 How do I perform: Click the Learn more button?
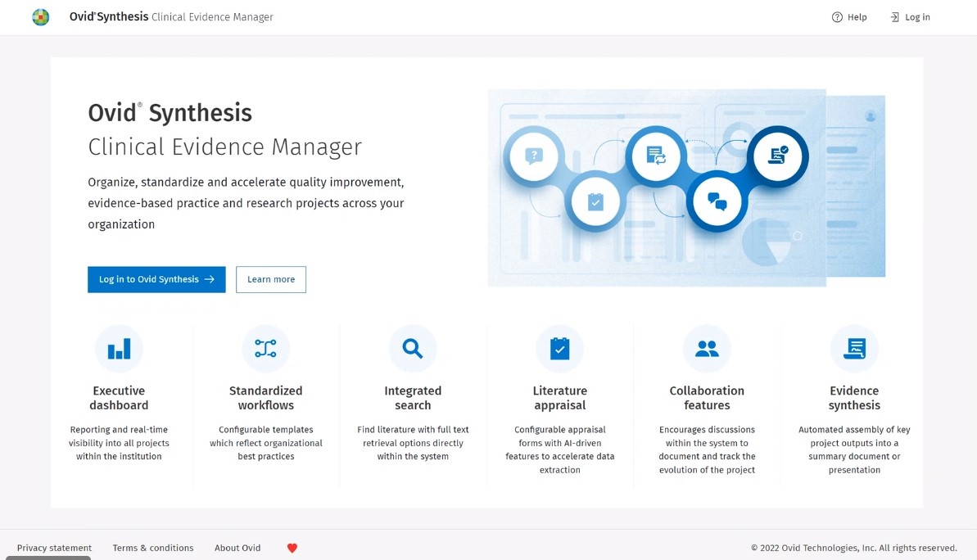point(270,279)
